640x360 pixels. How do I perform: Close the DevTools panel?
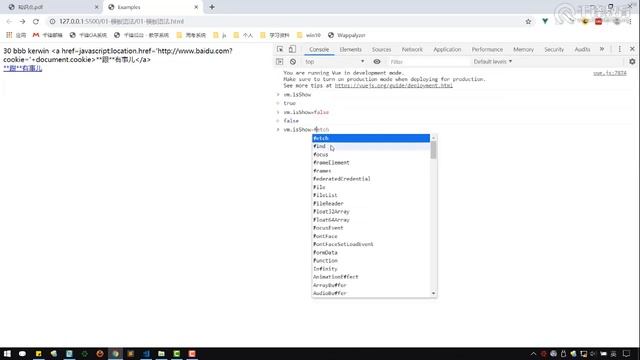click(x=632, y=49)
